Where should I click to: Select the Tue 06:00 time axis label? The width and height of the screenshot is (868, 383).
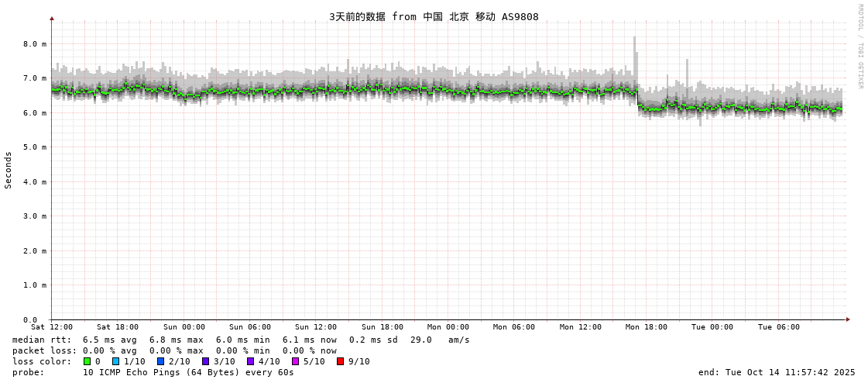[x=778, y=327]
